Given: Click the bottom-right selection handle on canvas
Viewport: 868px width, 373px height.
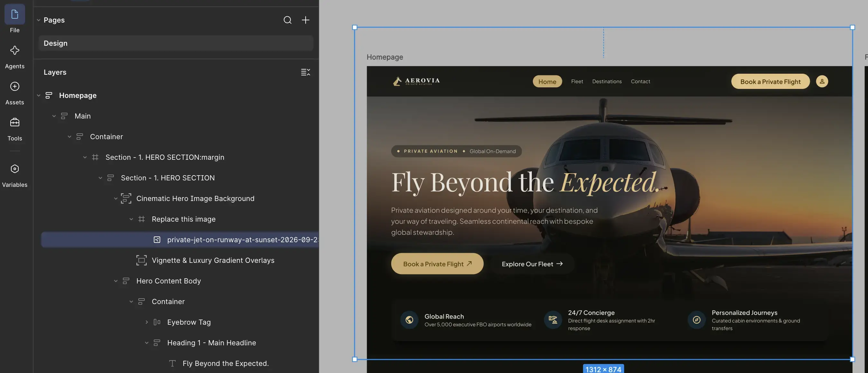Looking at the screenshot, I should [853, 359].
